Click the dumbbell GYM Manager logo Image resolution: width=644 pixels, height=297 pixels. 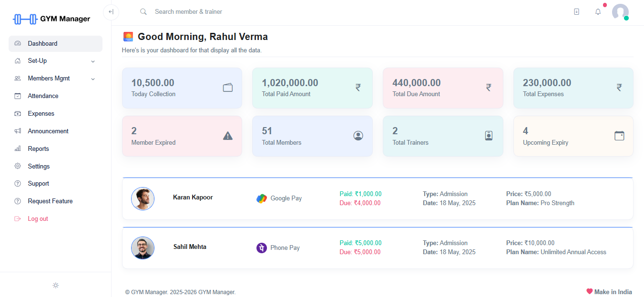[51, 19]
